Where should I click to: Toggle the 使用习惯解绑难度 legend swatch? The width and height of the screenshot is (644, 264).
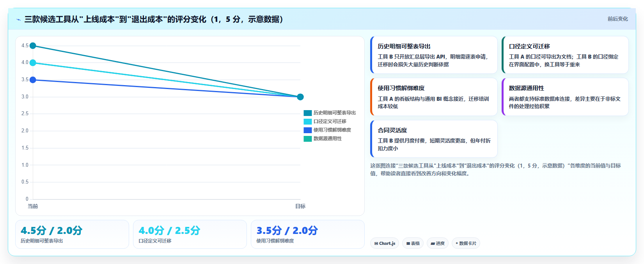(x=308, y=130)
